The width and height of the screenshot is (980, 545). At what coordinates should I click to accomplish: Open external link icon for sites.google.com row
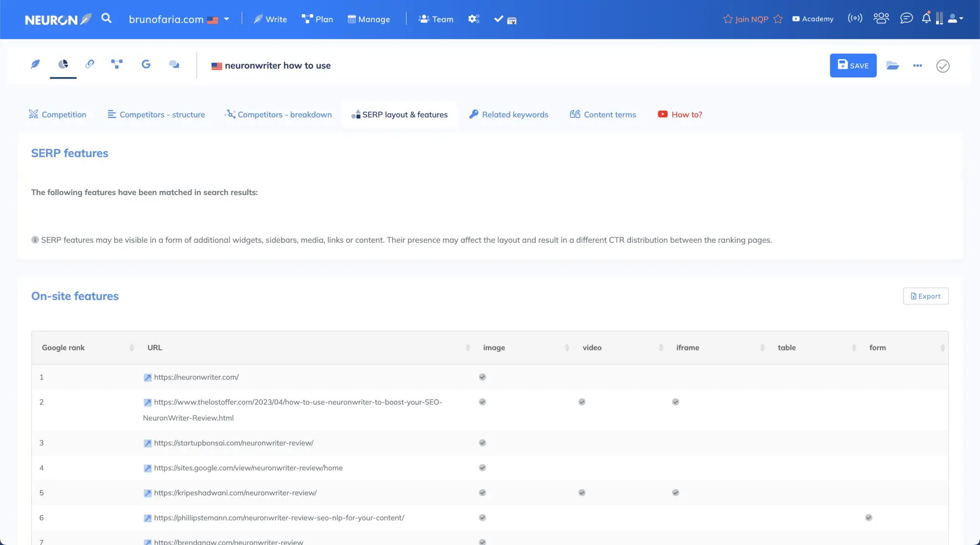coord(147,468)
